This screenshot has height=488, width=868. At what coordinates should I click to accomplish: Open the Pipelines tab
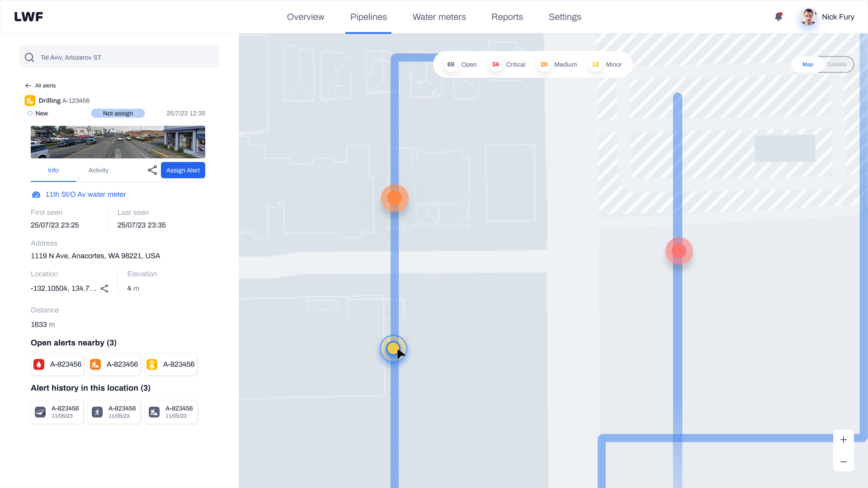tap(368, 17)
